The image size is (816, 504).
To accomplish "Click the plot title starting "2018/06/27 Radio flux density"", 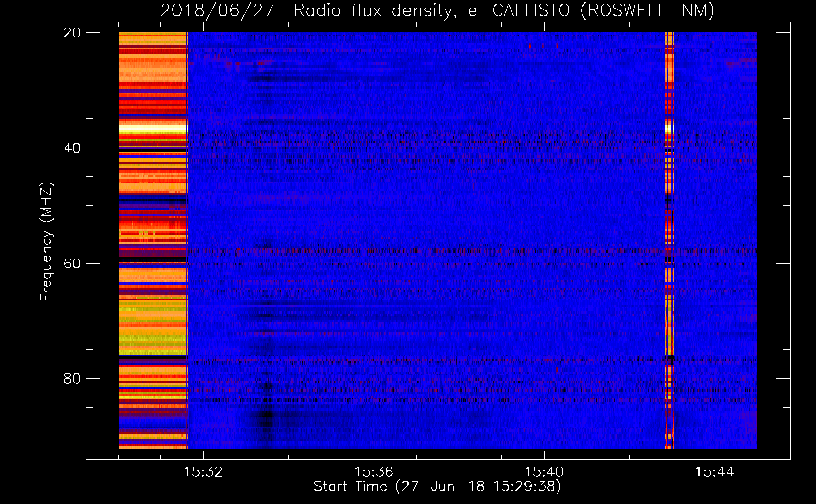I will point(437,10).
